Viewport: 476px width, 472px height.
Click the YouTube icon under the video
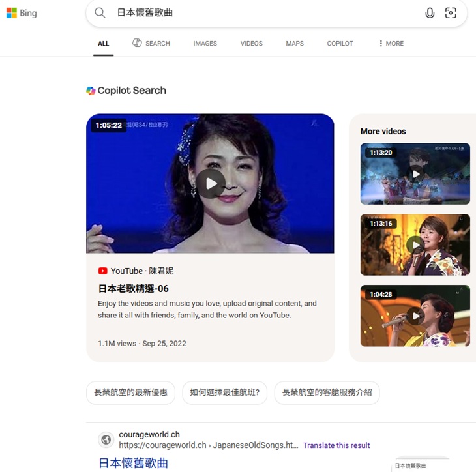pyautogui.click(x=103, y=271)
